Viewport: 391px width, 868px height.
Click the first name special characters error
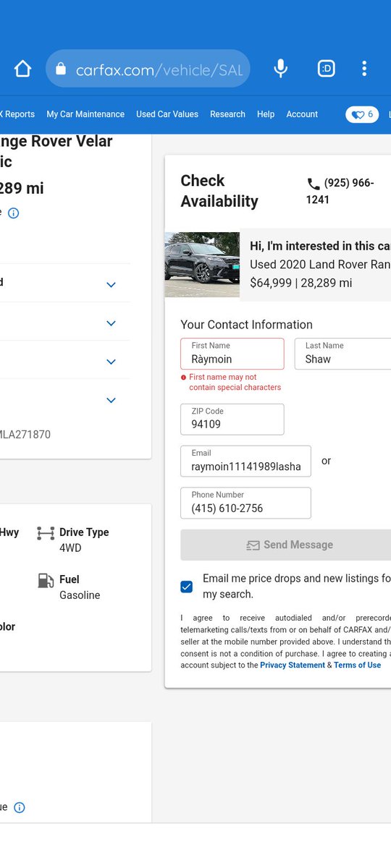click(x=235, y=382)
